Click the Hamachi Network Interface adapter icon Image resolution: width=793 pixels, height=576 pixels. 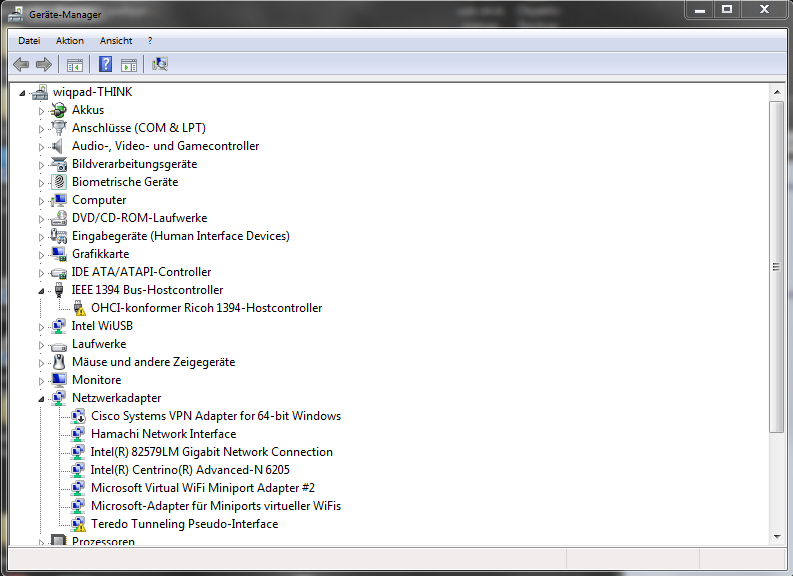click(78, 434)
